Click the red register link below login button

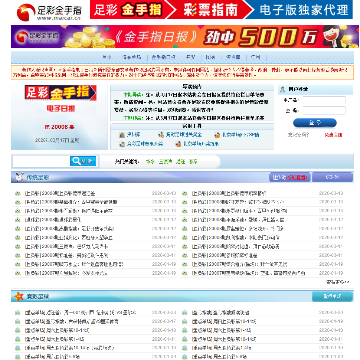[333, 135]
